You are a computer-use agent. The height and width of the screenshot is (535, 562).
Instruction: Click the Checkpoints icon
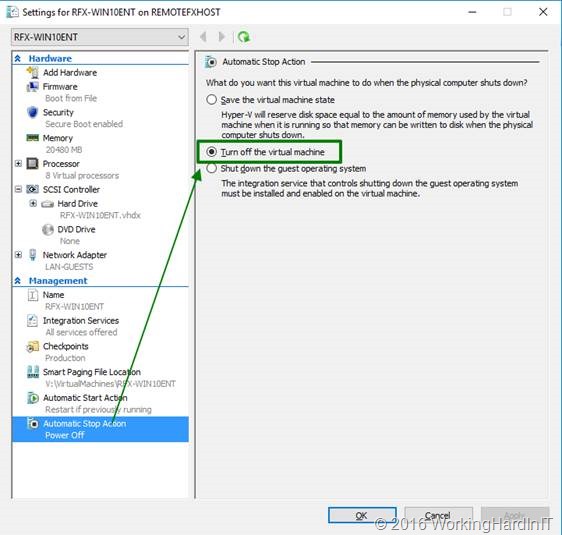(33, 347)
